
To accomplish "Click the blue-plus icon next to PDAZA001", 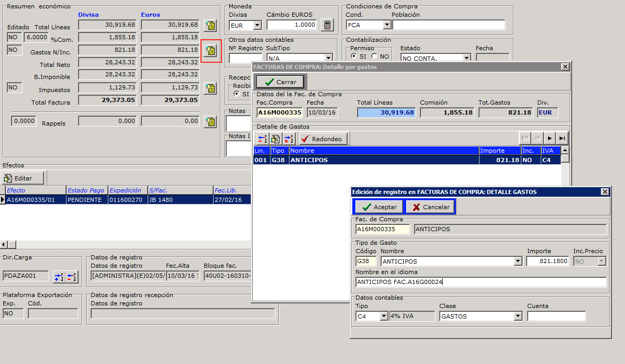I will pyautogui.click(x=59, y=276).
